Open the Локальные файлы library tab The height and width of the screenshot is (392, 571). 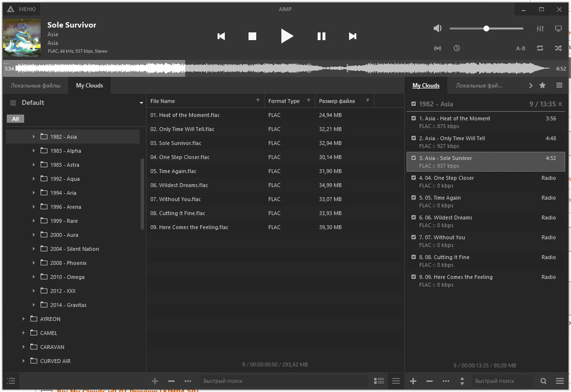point(35,86)
